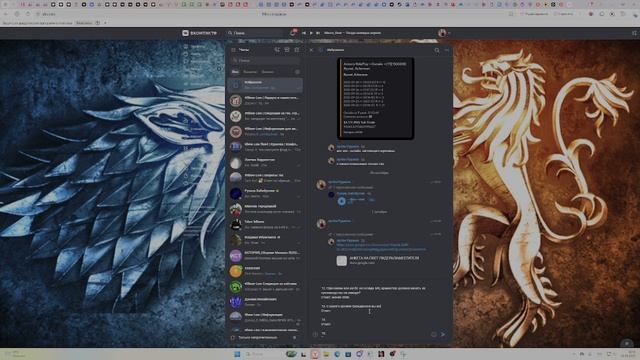
Task: Close the open Избранное conversation
Action: coord(311,50)
